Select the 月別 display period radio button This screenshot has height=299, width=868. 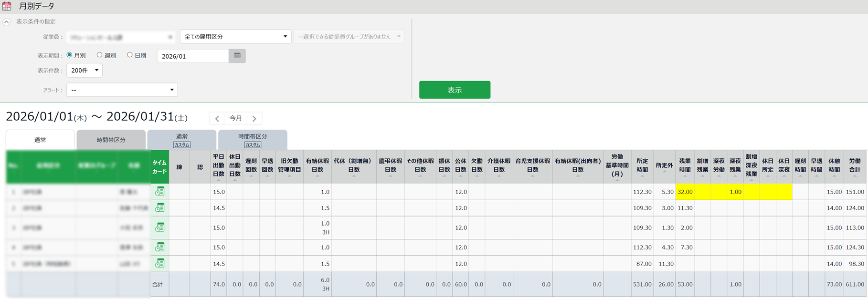pyautogui.click(x=70, y=55)
